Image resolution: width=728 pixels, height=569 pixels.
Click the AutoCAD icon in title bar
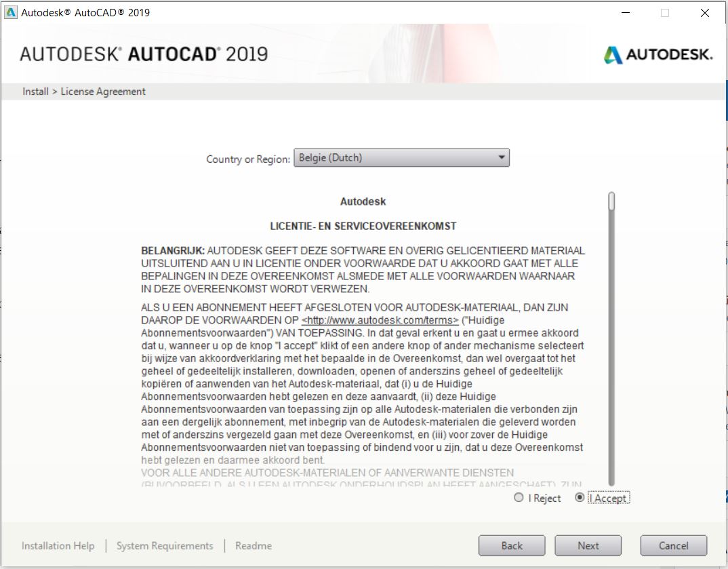click(11, 12)
